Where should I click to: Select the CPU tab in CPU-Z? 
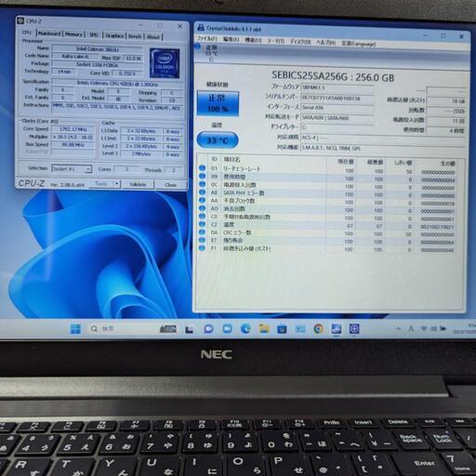coord(27,33)
